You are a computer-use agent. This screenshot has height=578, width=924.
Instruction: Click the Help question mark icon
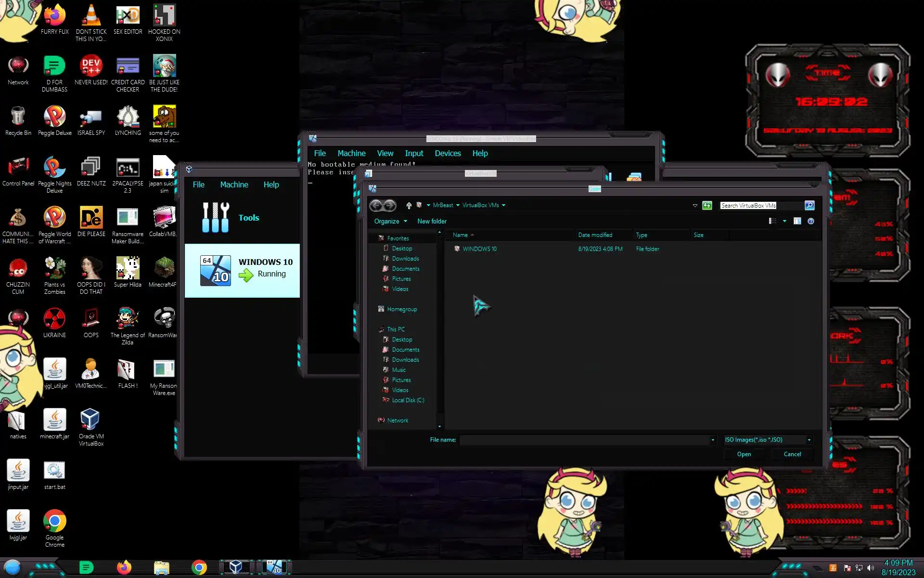pyautogui.click(x=811, y=221)
